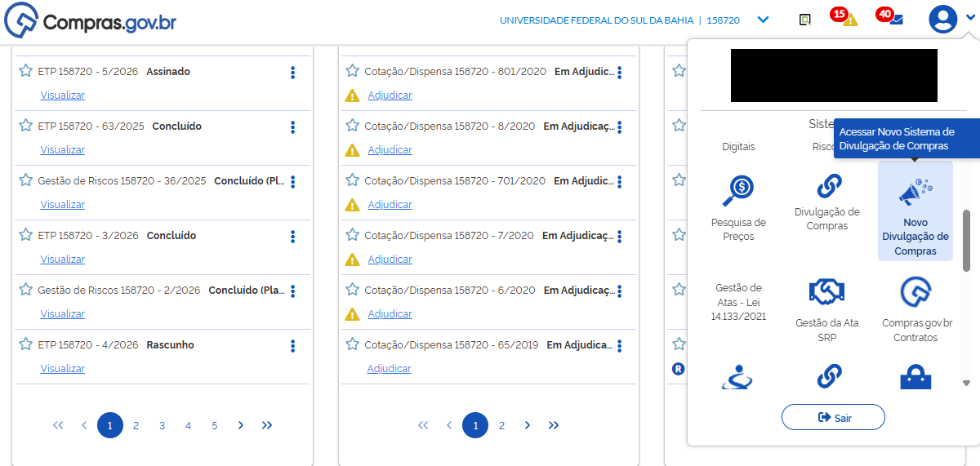The height and width of the screenshot is (466, 980).
Task: Open Pesquisa de Preços system icon
Action: coord(737,192)
